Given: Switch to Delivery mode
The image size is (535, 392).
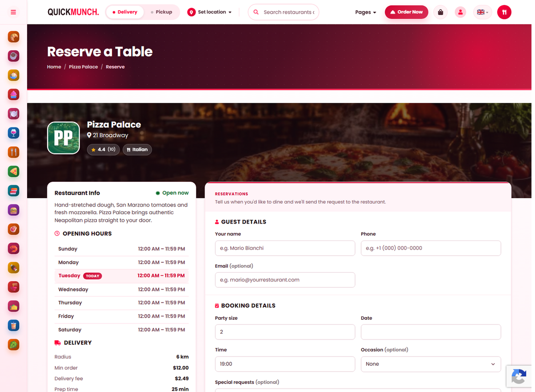Looking at the screenshot, I should [x=125, y=12].
